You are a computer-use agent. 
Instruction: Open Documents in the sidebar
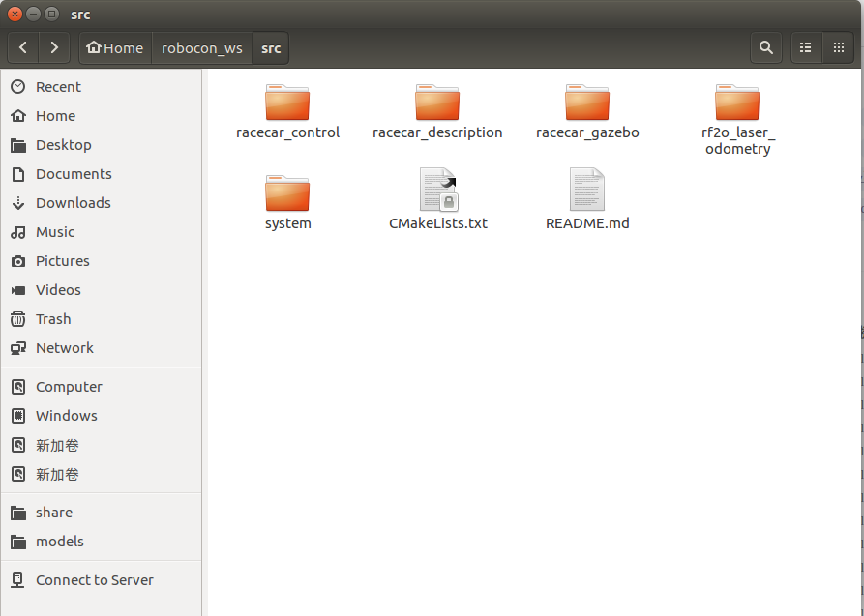point(102,174)
